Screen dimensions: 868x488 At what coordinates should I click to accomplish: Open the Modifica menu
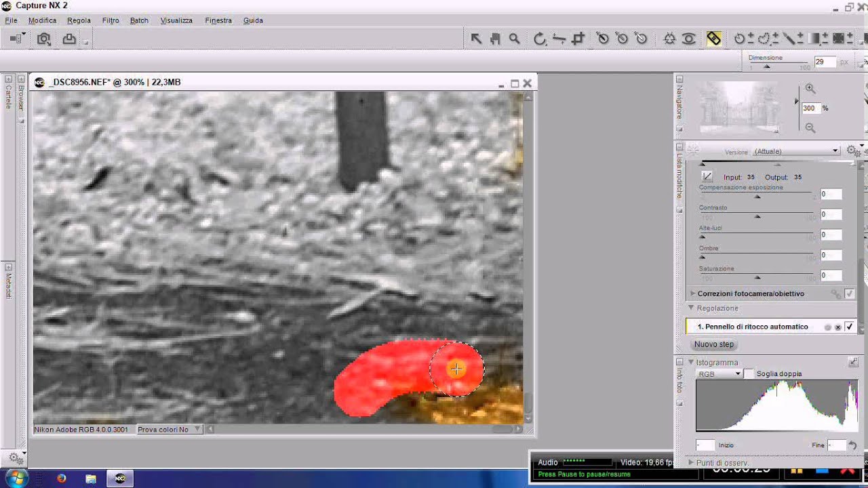point(42,20)
